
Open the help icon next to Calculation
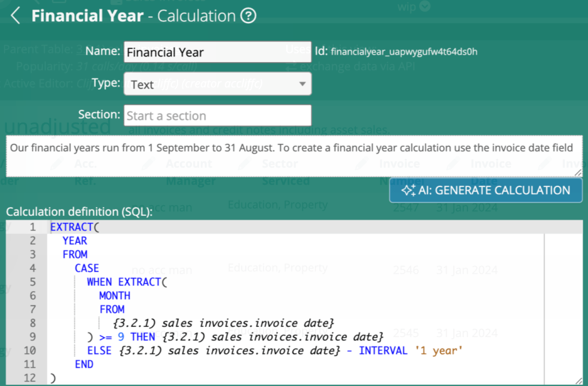(x=248, y=16)
